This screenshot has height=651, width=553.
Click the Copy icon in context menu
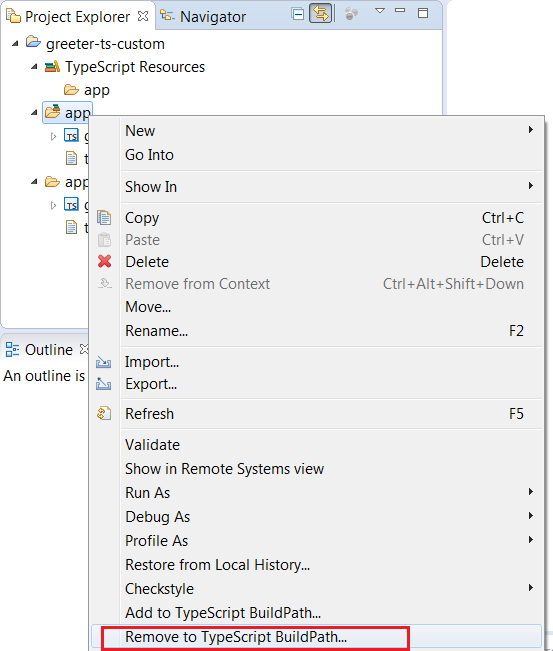[x=104, y=218]
